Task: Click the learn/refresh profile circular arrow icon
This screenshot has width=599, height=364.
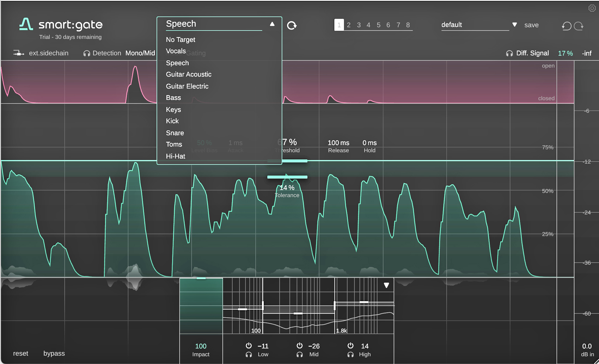Action: (x=292, y=25)
